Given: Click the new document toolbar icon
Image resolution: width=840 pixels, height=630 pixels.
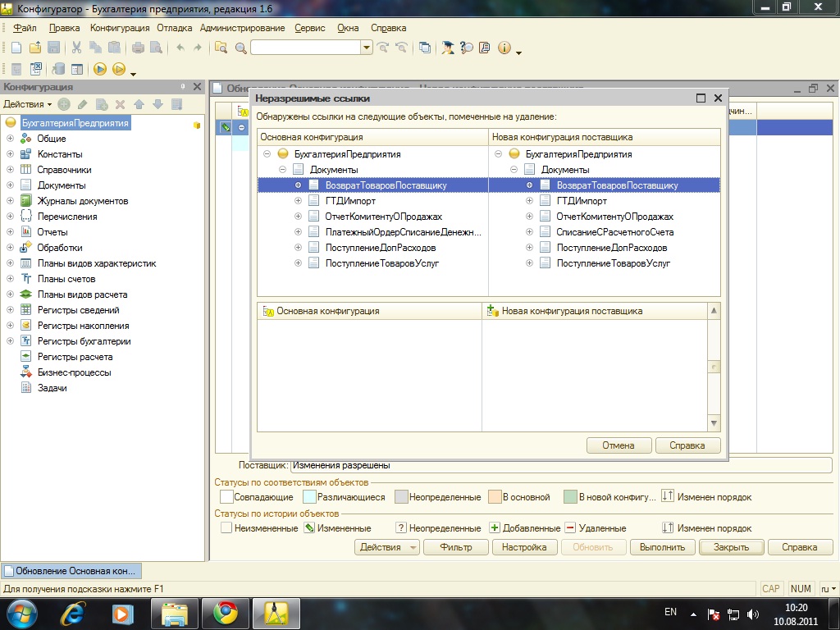Looking at the screenshot, I should tap(16, 48).
